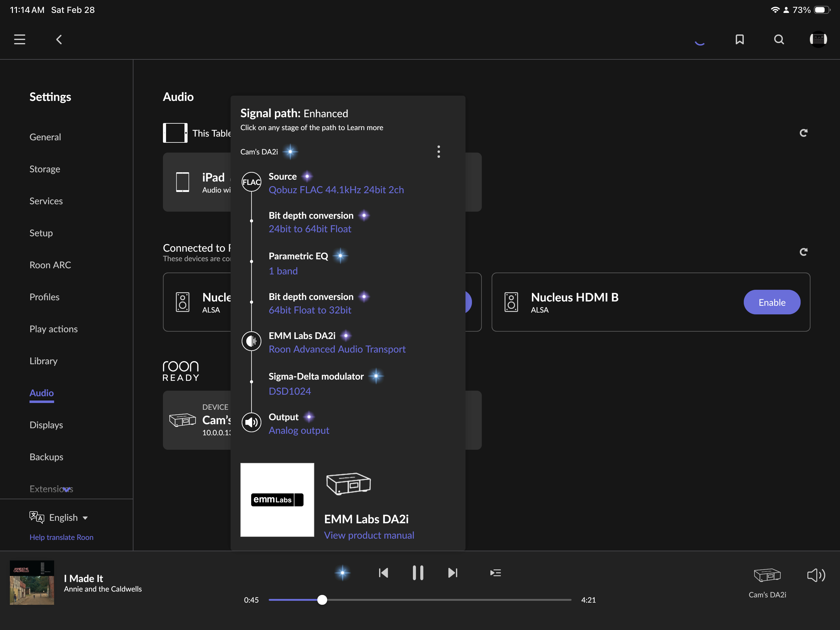The width and height of the screenshot is (840, 630).
Task: Click the track progress slider handle
Action: click(322, 600)
